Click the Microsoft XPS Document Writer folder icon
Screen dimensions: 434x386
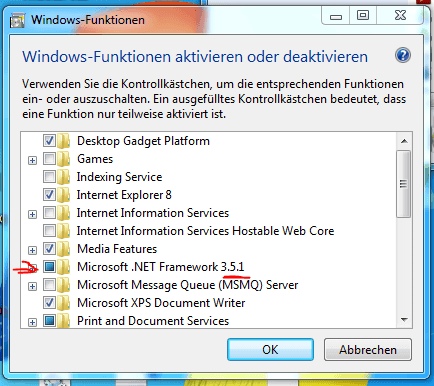[x=63, y=303]
